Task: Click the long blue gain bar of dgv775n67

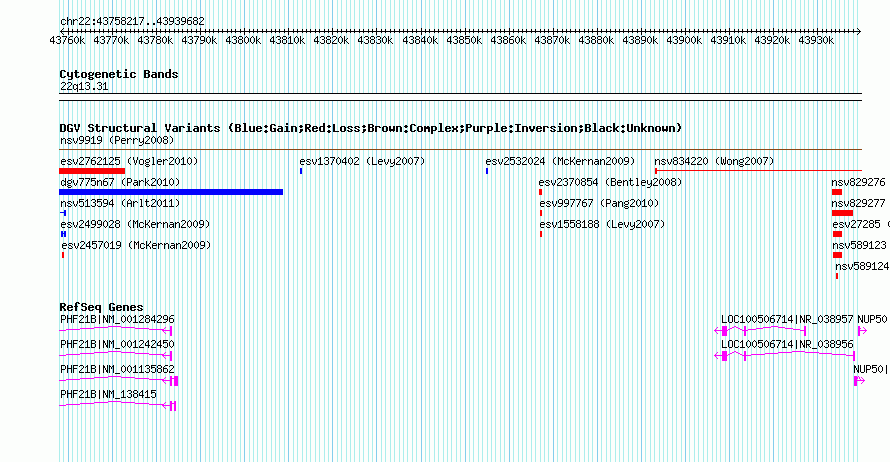Action: [171, 192]
